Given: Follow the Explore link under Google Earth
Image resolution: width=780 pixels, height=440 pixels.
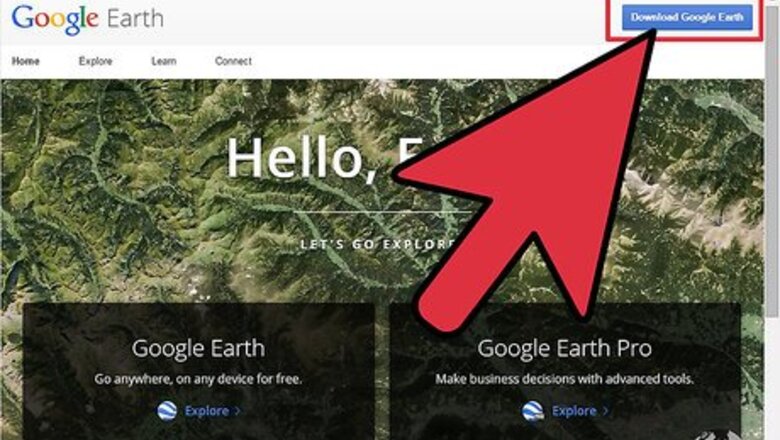Looking at the screenshot, I should click(x=207, y=411).
